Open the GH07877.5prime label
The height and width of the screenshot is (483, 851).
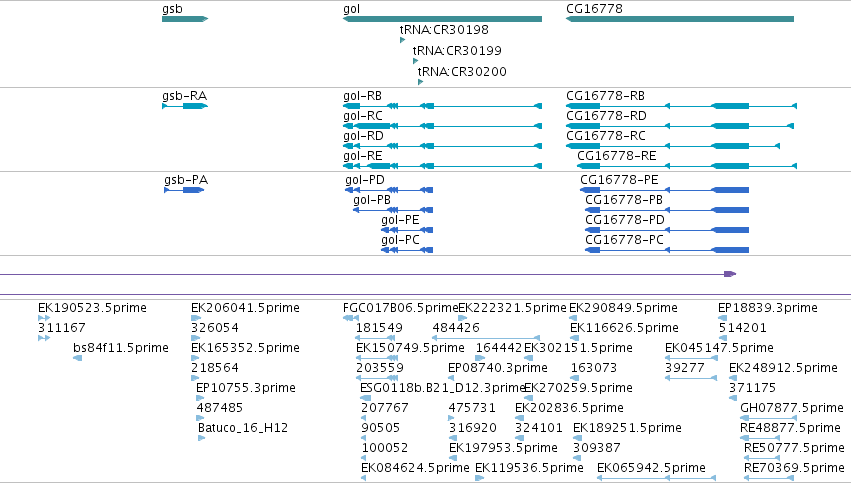792,407
